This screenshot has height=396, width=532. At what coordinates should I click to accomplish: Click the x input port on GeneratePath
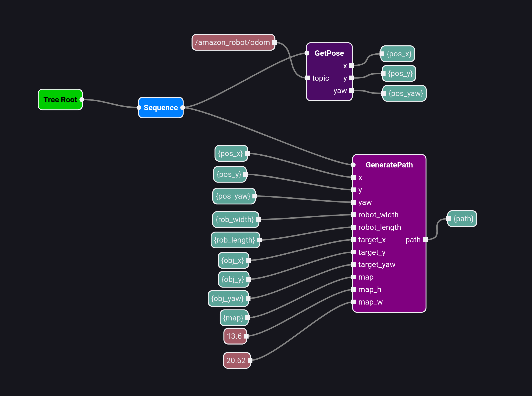pyautogui.click(x=353, y=177)
